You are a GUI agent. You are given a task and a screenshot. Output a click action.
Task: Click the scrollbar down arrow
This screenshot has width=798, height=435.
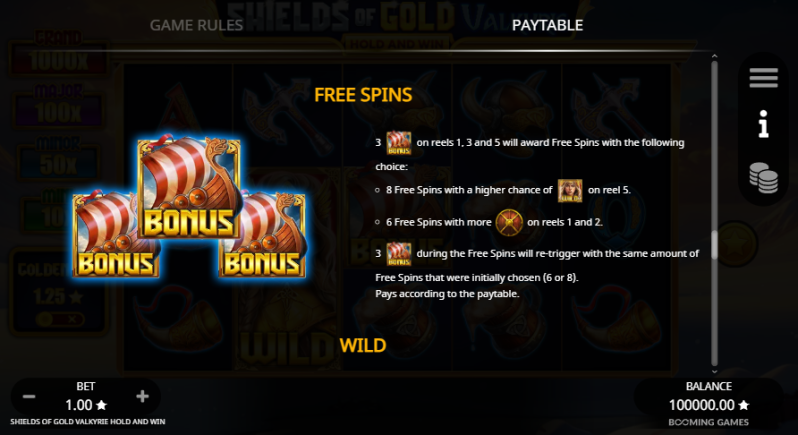click(x=714, y=372)
